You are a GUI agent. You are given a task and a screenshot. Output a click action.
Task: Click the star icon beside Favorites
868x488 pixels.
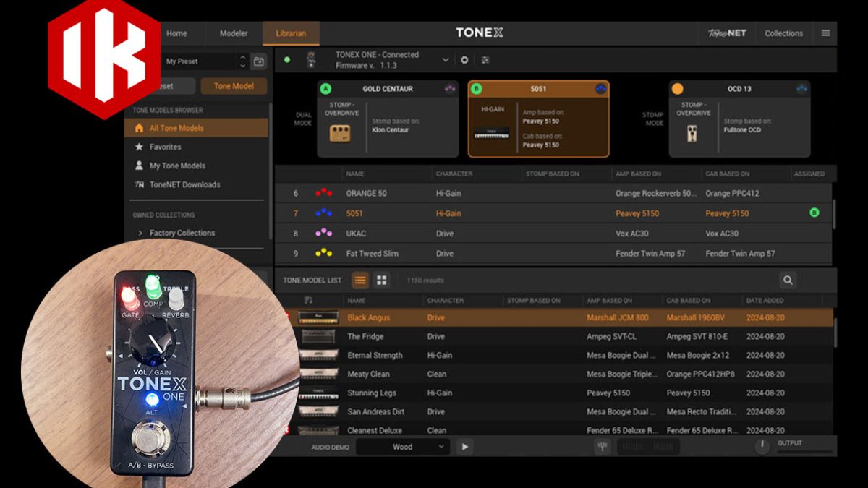(x=139, y=147)
